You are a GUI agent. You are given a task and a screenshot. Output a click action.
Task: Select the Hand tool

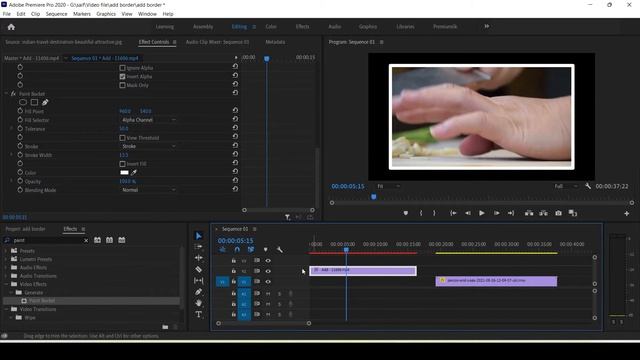(199, 303)
